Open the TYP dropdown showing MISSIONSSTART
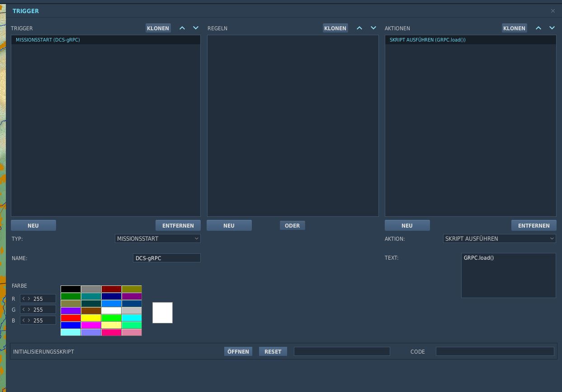Screen dimensions: 562x392 (157, 238)
